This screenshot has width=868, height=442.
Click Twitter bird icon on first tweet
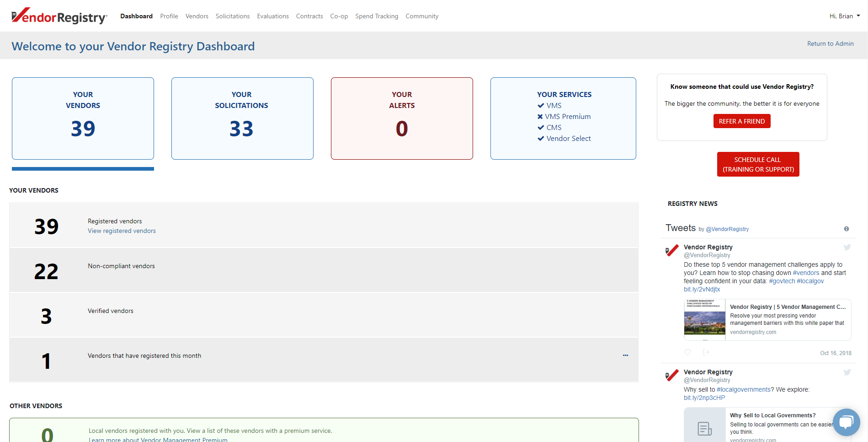click(847, 248)
